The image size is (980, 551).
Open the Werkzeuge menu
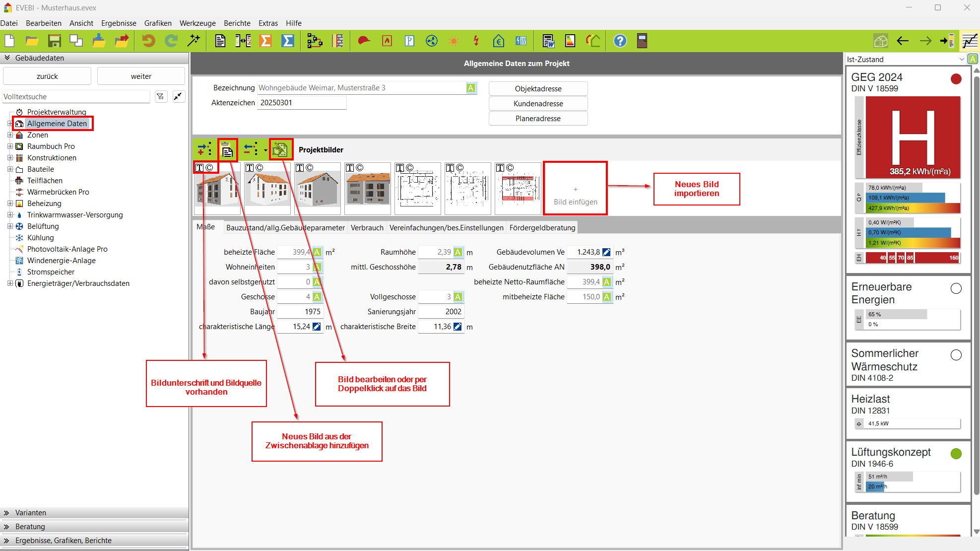click(197, 23)
